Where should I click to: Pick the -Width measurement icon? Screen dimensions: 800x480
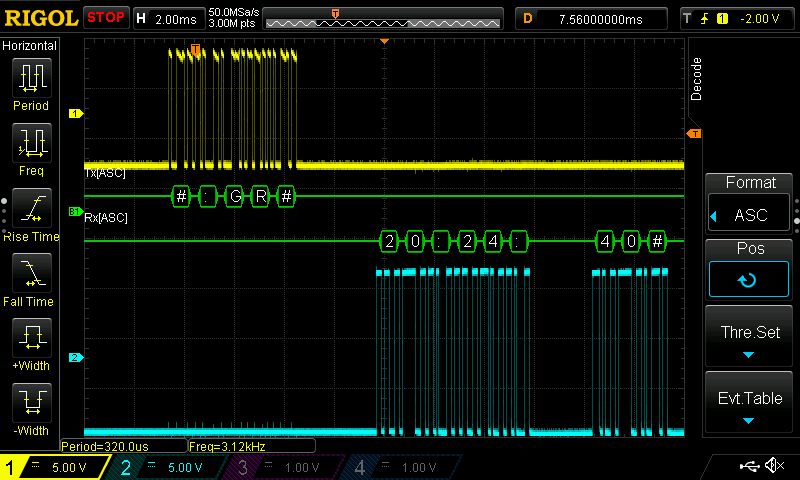(31, 403)
